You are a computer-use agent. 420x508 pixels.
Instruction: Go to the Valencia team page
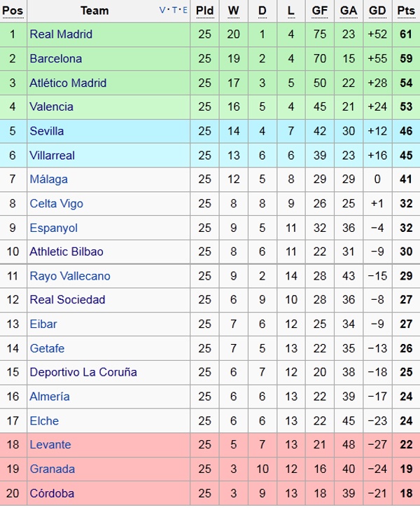[x=51, y=107]
